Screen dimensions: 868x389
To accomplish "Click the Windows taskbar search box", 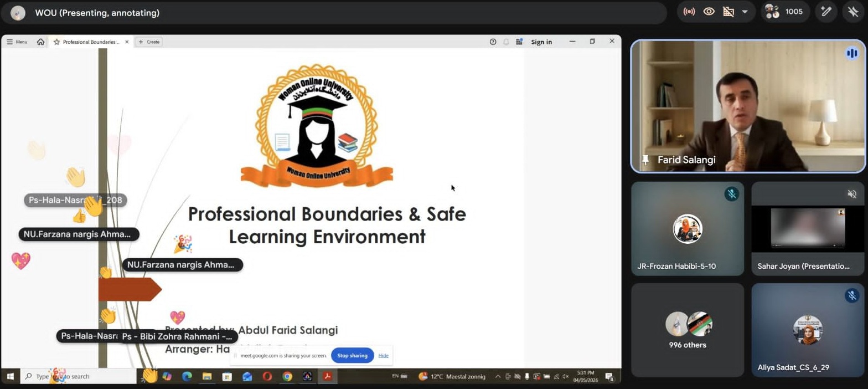I will (x=78, y=376).
